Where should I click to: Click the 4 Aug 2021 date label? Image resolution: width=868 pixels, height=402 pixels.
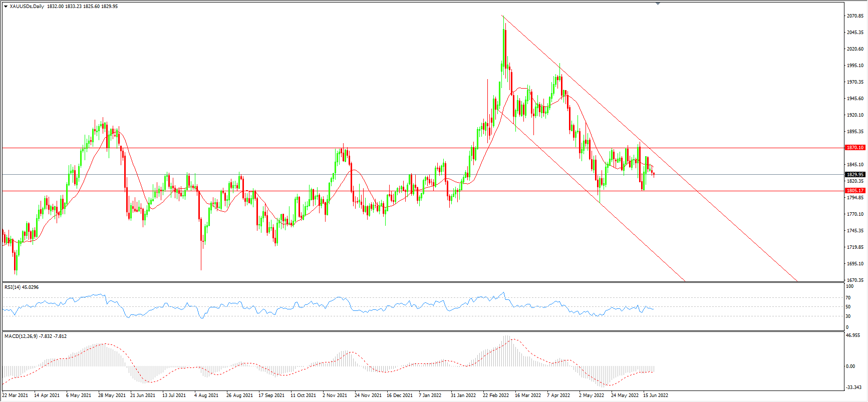click(206, 395)
